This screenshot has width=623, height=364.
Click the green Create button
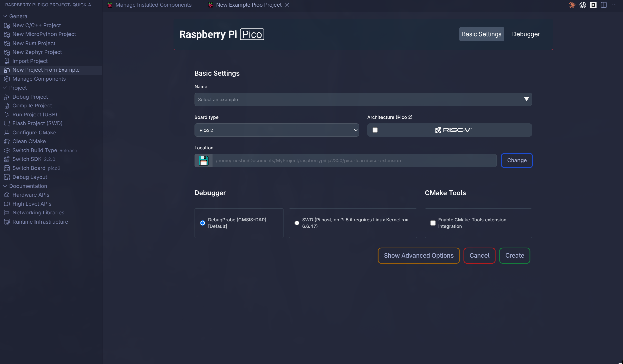pos(514,256)
